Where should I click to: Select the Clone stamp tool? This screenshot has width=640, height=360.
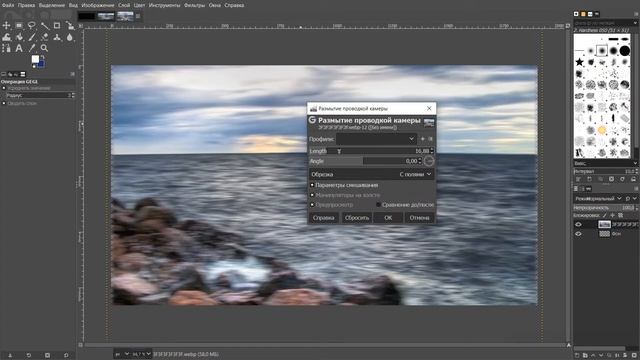[57, 37]
